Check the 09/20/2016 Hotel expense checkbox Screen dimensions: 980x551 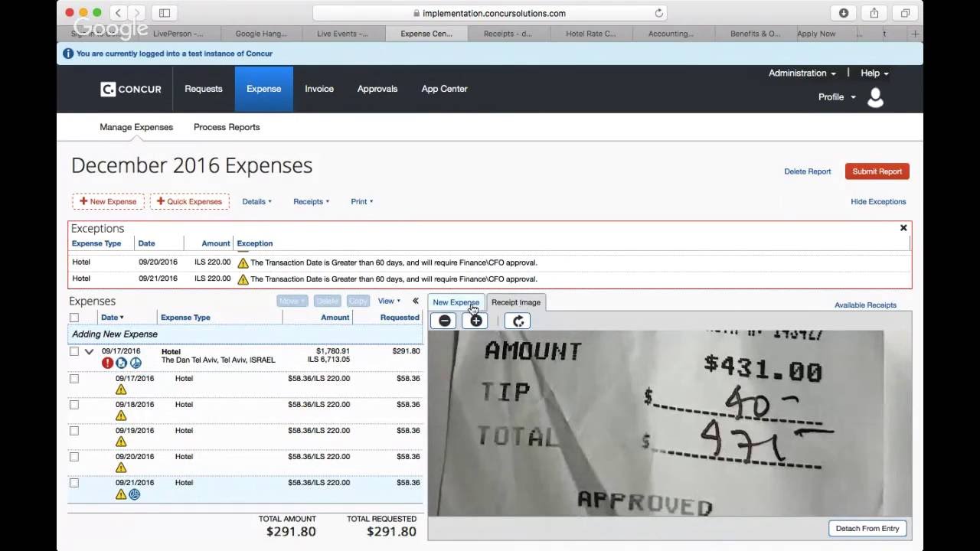pyautogui.click(x=74, y=457)
